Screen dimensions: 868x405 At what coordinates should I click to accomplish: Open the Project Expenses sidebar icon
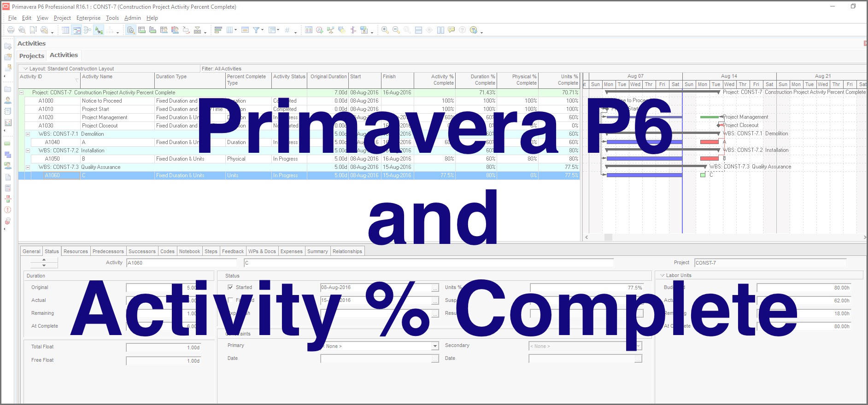click(x=8, y=188)
